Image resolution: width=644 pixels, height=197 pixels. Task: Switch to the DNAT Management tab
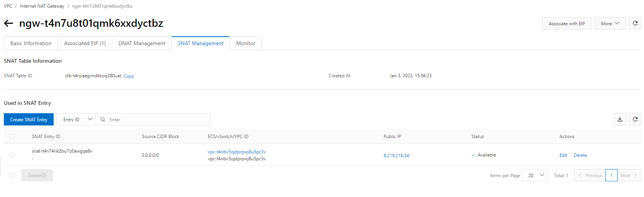pos(142,43)
